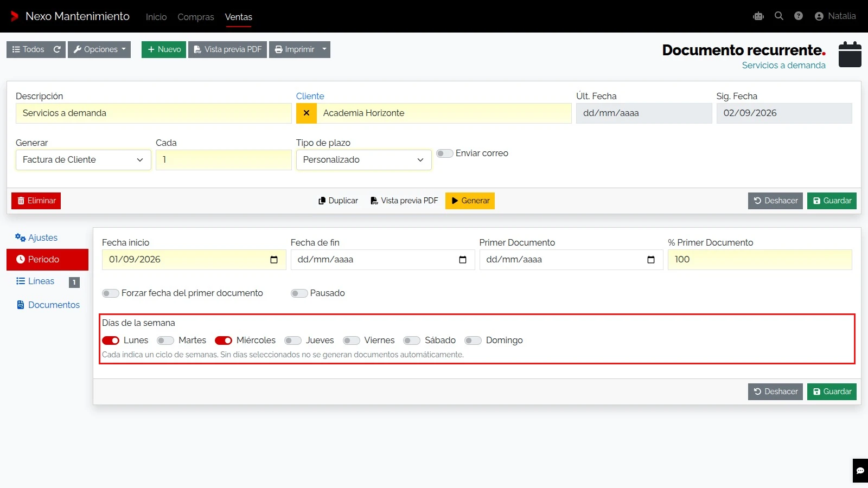This screenshot has height=488, width=868.
Task: Click the % Primer Documento field
Action: click(x=759, y=260)
